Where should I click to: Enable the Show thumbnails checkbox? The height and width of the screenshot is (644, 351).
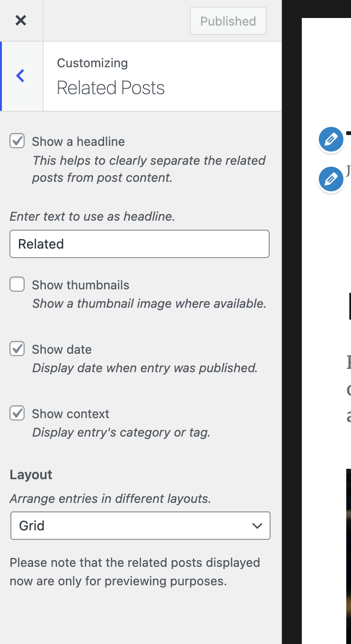[x=18, y=285]
